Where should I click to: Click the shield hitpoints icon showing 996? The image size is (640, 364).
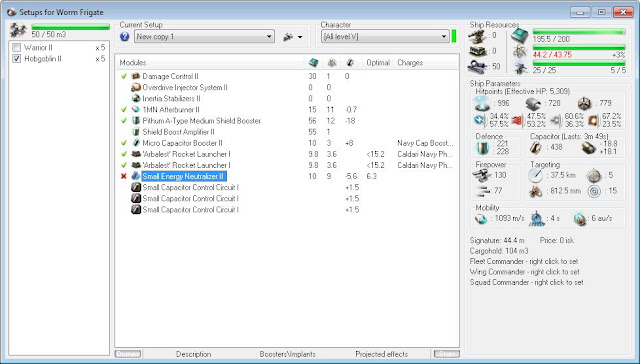click(x=482, y=104)
